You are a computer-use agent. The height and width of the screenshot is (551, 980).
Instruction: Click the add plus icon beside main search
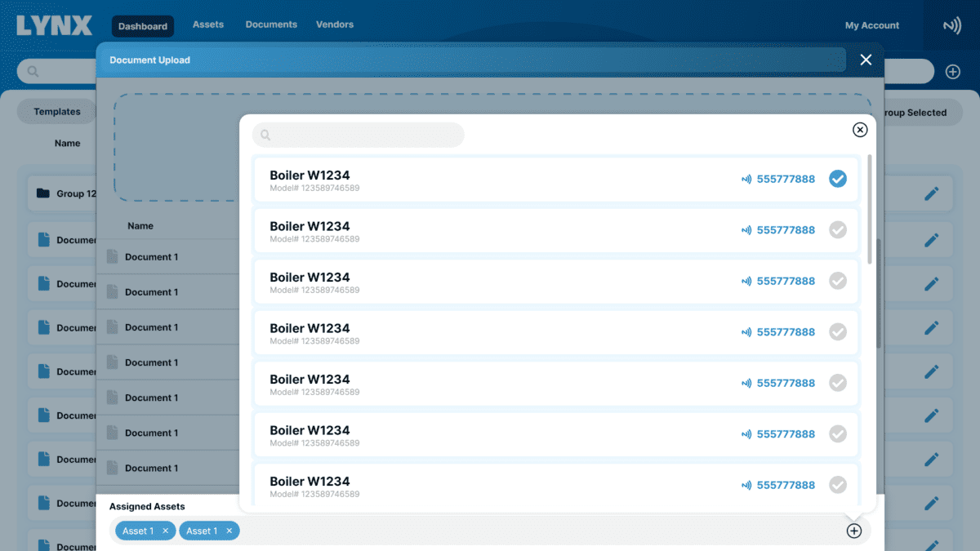coord(952,72)
